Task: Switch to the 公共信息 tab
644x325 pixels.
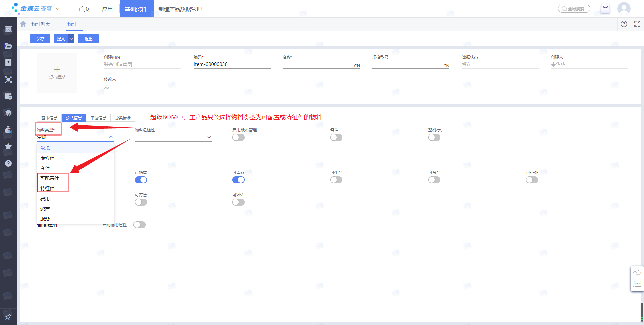Action: 74,118
